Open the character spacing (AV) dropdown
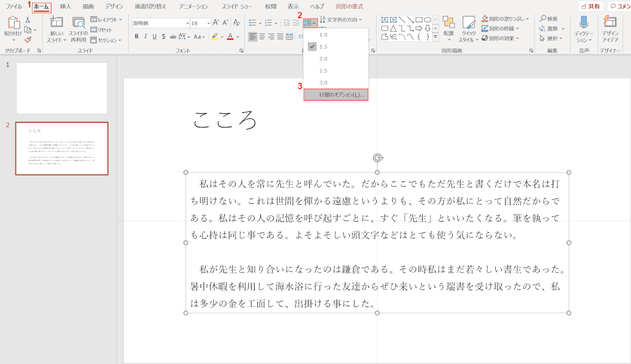 [185, 36]
